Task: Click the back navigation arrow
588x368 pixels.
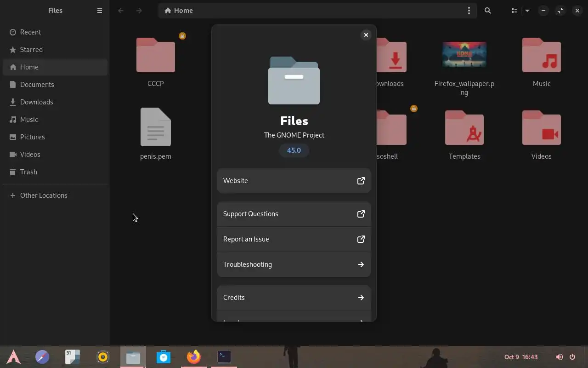Action: coord(121,11)
